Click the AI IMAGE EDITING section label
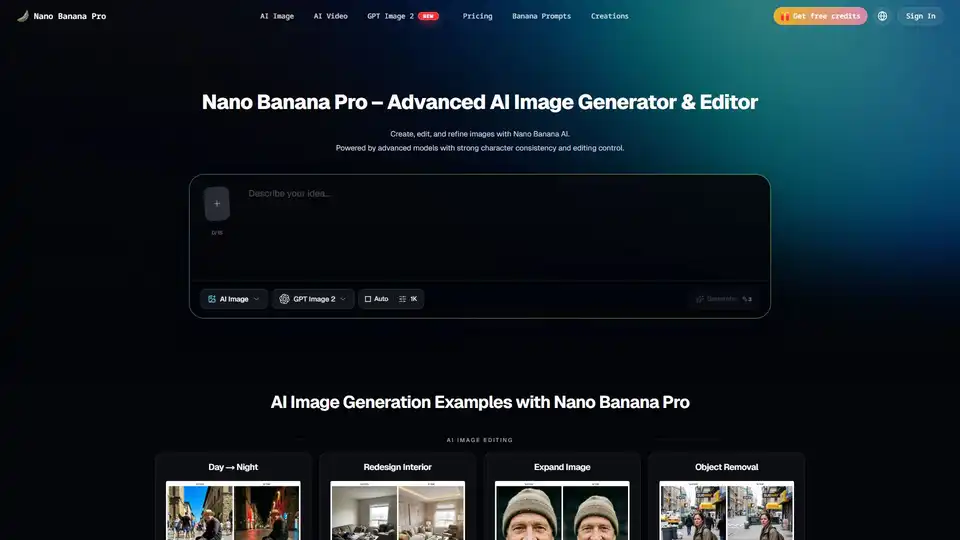The width and height of the screenshot is (960, 540). (480, 440)
